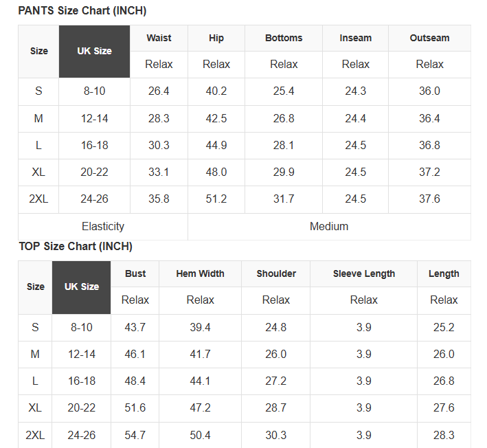Select the 37.6 outseam value
The height and width of the screenshot is (448, 487).
(429, 199)
